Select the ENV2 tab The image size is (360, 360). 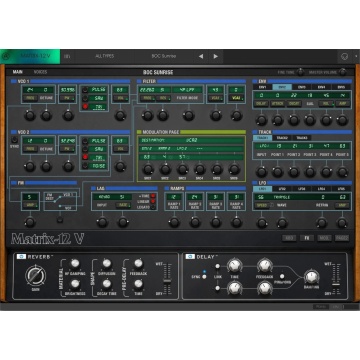(282, 87)
